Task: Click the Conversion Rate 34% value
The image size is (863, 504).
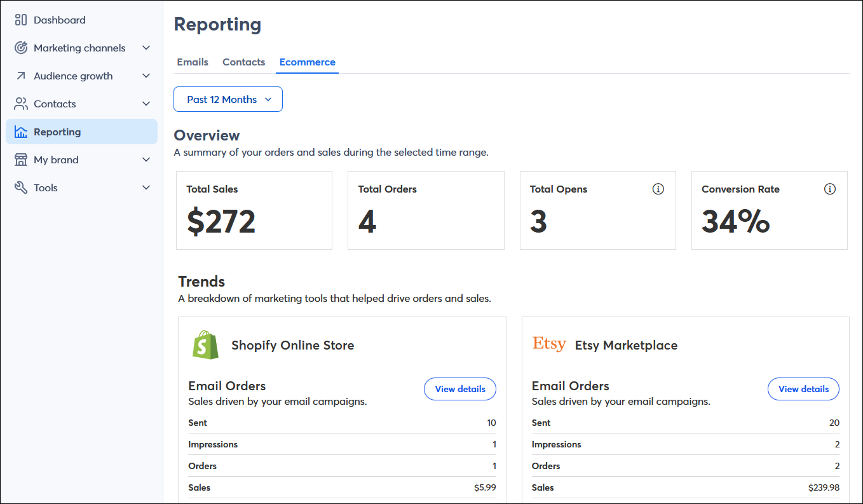Action: pos(736,221)
